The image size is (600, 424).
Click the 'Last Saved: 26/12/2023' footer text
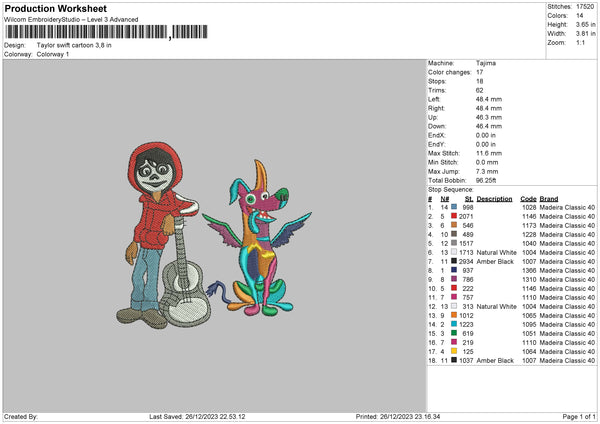[197, 417]
